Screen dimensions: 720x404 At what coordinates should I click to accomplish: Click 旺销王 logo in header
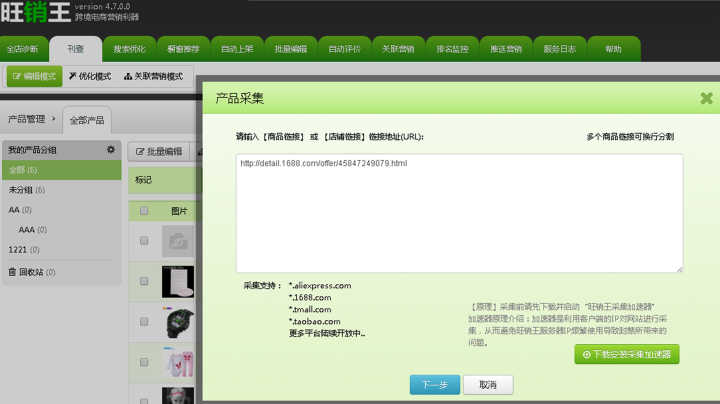click(36, 12)
